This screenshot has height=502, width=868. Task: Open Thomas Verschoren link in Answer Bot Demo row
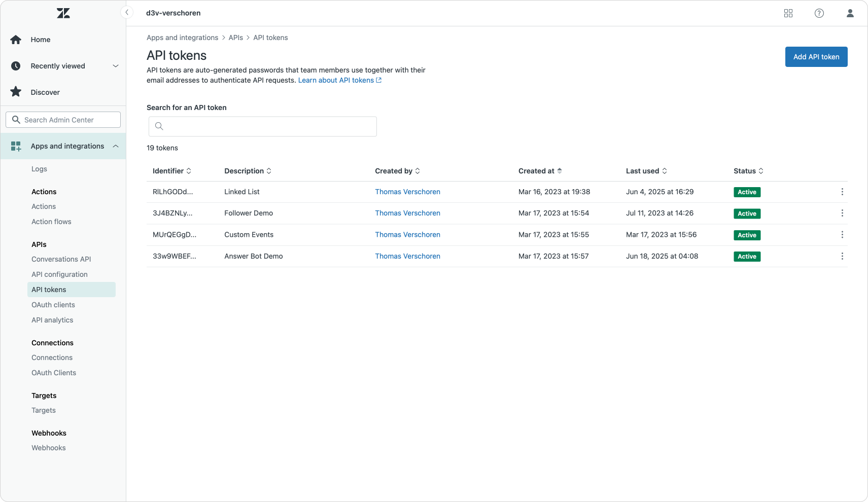pos(407,256)
